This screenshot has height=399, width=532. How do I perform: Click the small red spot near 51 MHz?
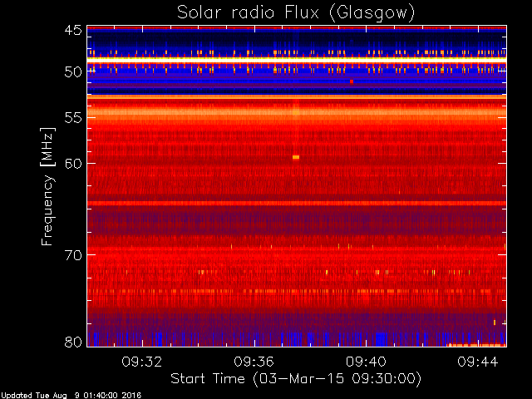pos(352,81)
